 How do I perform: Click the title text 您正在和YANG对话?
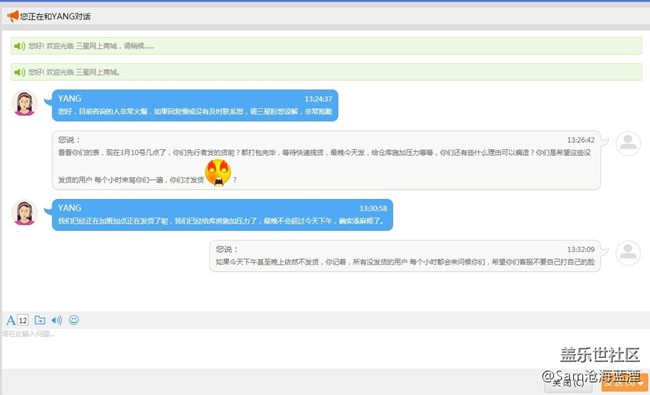(55, 17)
